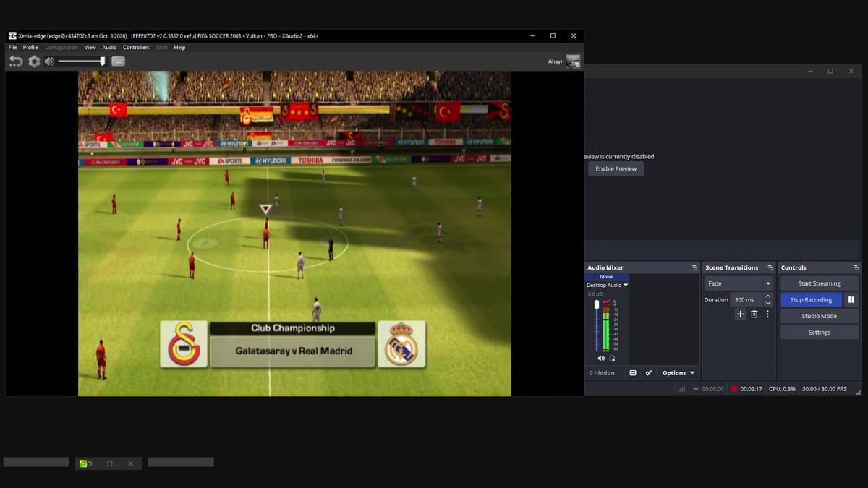Click the 0.0 dB volume label
868x488 pixels.
point(595,294)
